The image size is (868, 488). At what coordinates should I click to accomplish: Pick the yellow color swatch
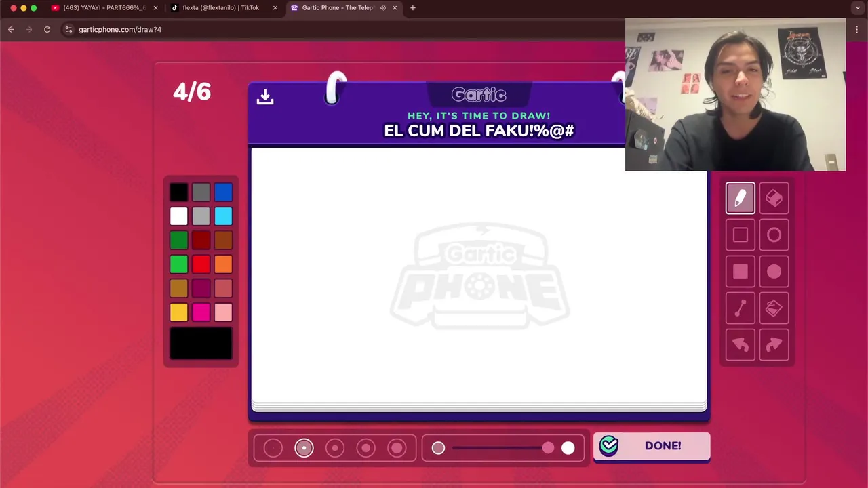tap(178, 312)
